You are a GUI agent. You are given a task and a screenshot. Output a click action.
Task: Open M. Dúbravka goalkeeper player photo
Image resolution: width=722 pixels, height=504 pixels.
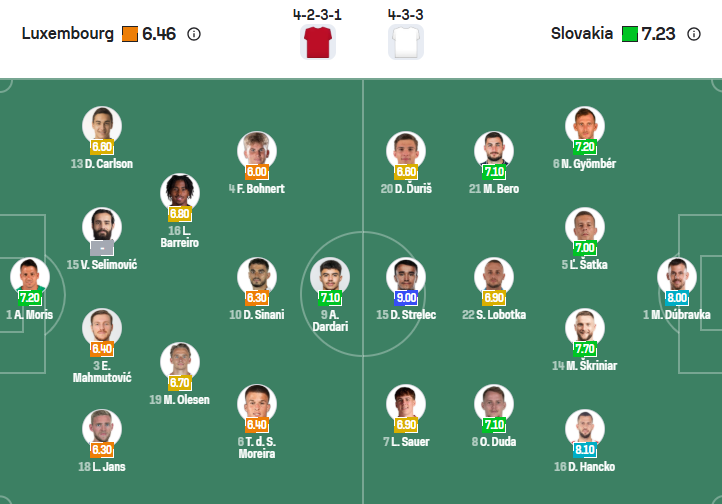point(676,276)
